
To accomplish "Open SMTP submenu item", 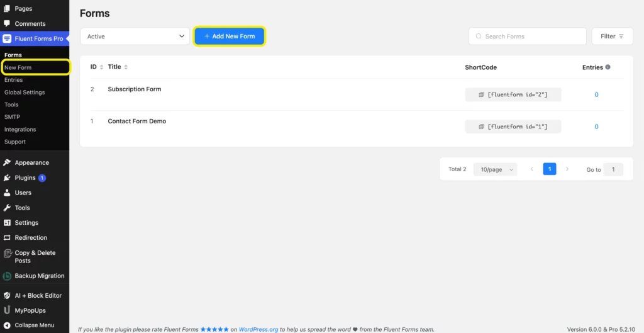I will 13,116.
